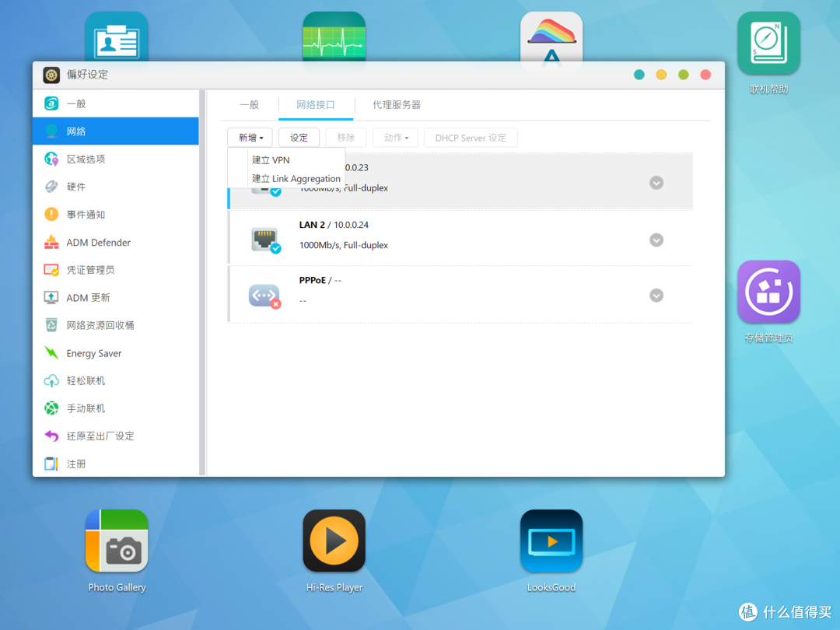Click the LAN 2 ethernet port icon
The height and width of the screenshot is (630, 840).
coord(265,240)
